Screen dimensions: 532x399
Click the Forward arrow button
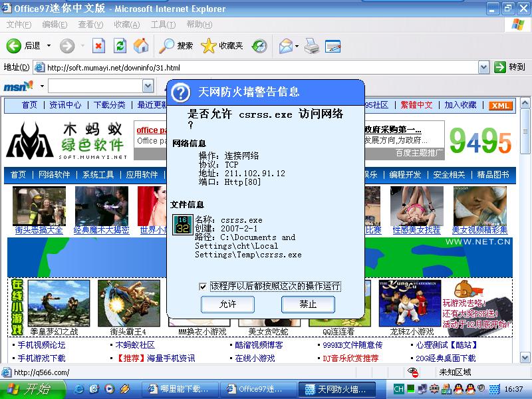click(x=67, y=46)
